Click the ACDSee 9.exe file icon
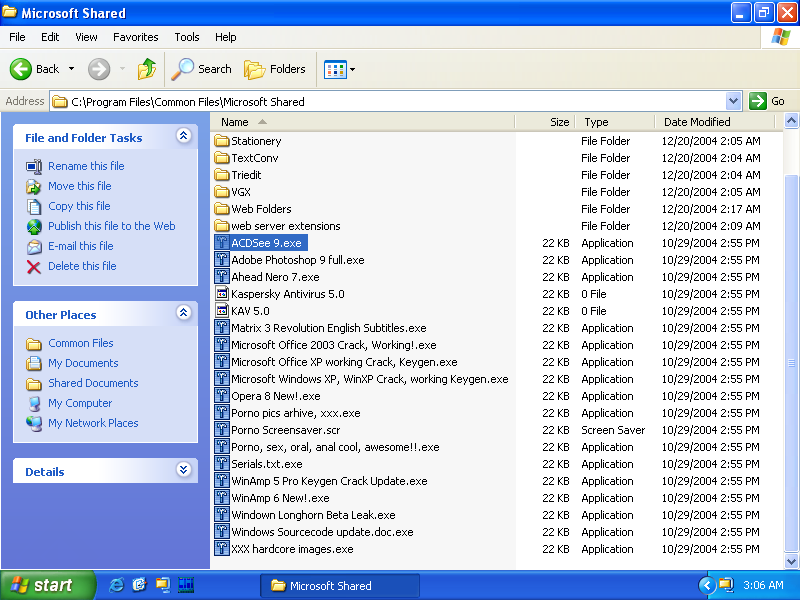 click(221, 243)
